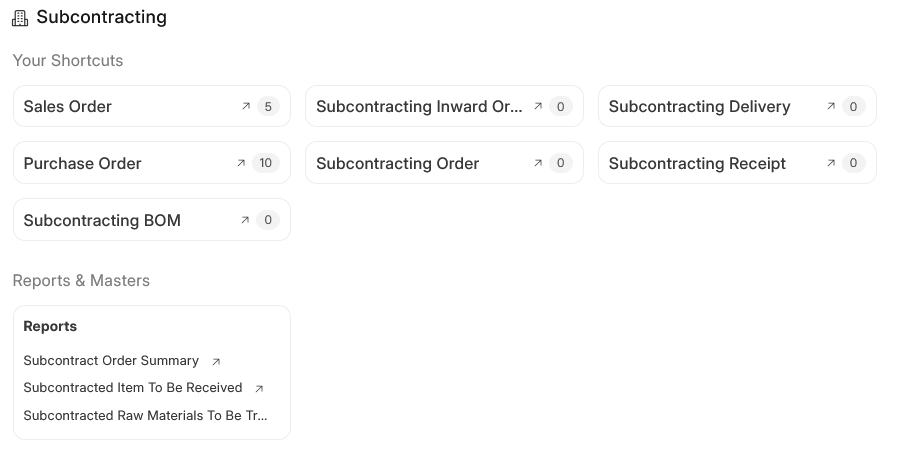Viewport: 904px width, 455px height.
Task: Click arrow icon beside Subcontracting Receipt
Action: [x=831, y=163]
